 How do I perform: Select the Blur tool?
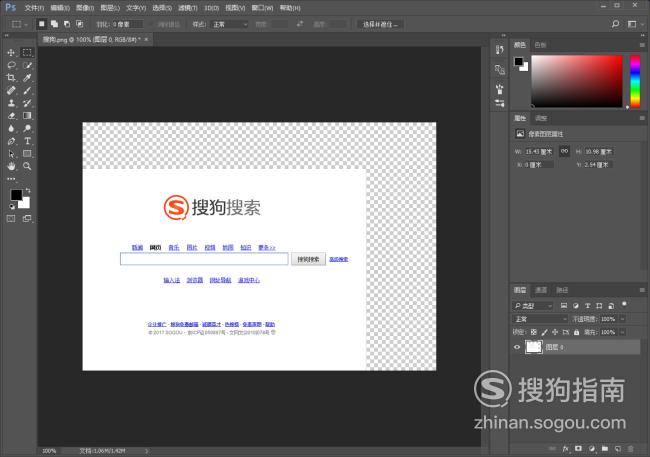pos(11,129)
